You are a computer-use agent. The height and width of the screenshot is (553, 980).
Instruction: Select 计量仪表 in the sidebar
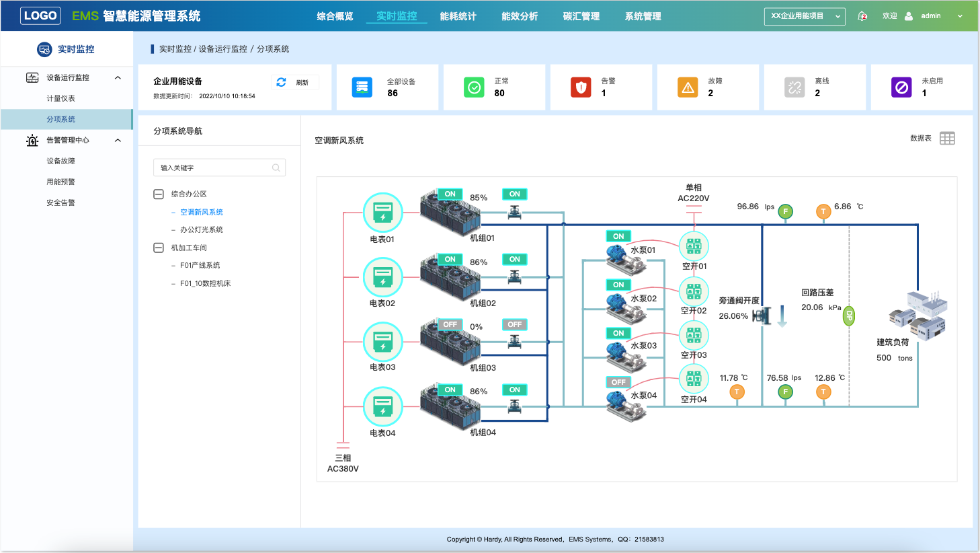60,99
